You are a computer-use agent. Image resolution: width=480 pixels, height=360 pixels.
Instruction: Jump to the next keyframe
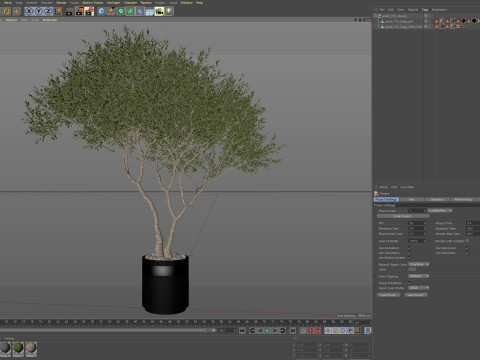(x=283, y=331)
